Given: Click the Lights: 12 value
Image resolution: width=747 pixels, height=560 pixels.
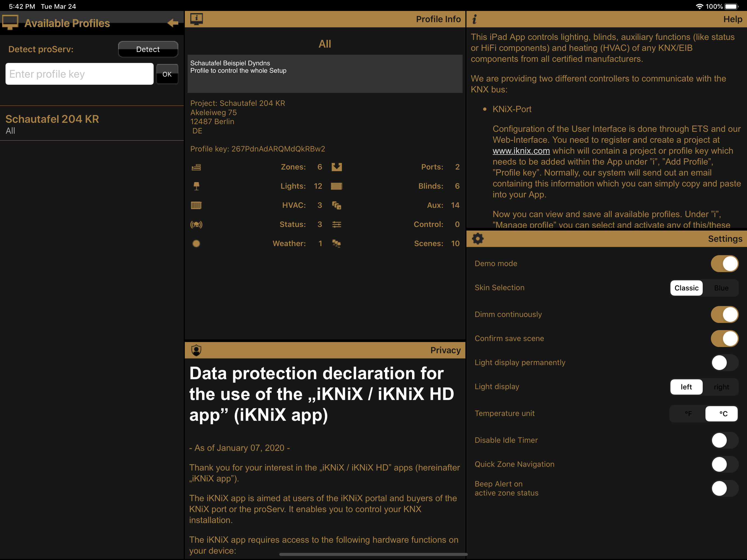Looking at the screenshot, I should 318,186.
